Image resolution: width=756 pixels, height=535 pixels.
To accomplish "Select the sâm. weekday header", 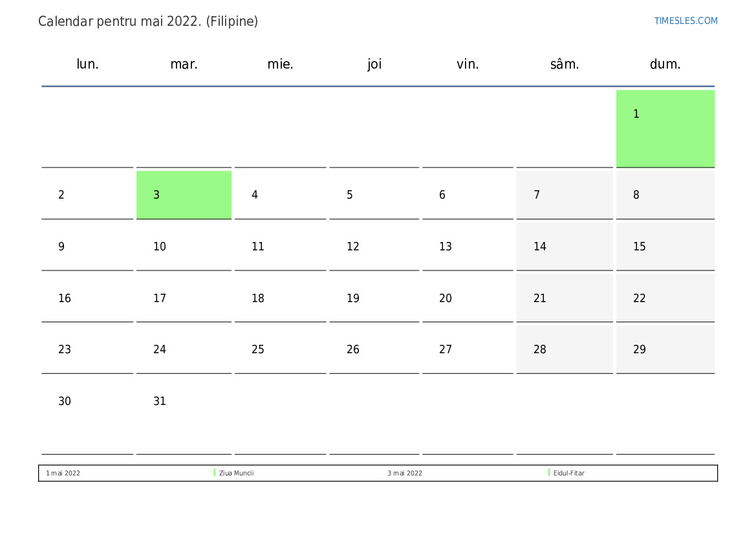I will coord(565,64).
